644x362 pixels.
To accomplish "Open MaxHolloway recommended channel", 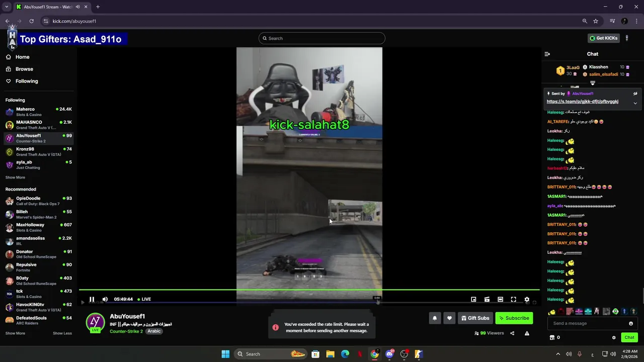I will tap(38, 227).
